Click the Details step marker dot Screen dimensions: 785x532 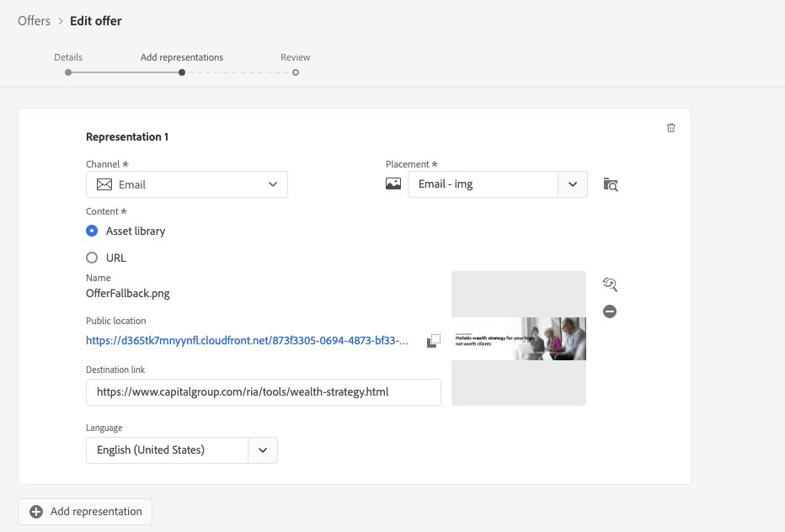point(68,72)
